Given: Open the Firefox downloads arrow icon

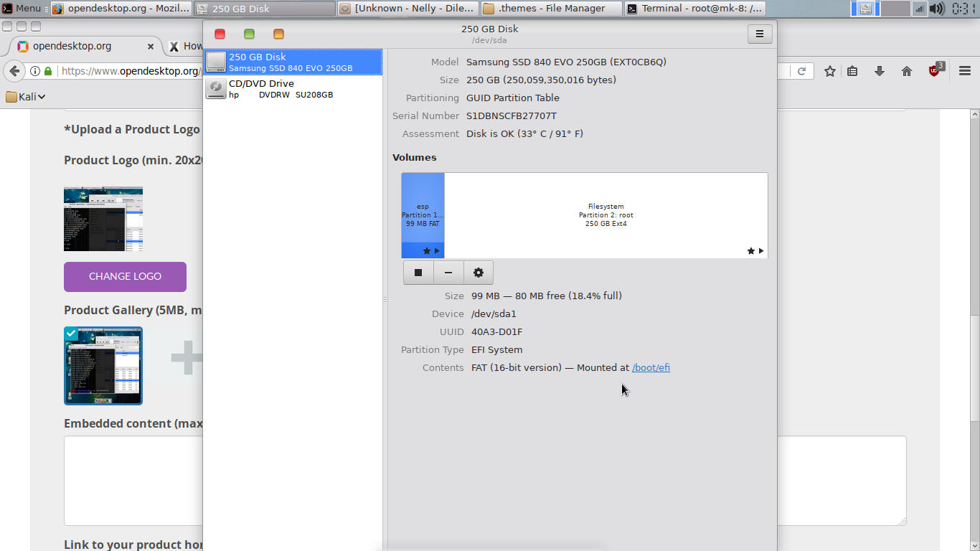Looking at the screenshot, I should [x=880, y=71].
